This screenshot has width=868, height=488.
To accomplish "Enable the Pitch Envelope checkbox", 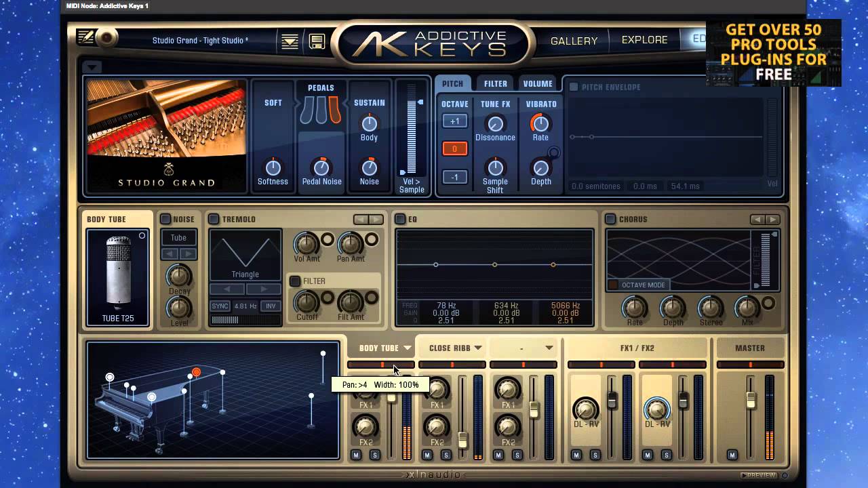I will click(574, 87).
